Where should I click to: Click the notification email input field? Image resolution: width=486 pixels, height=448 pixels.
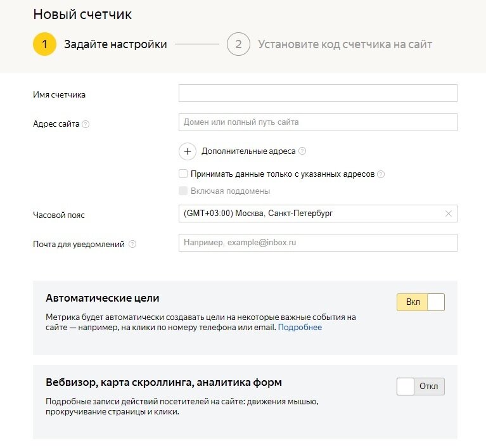(x=317, y=243)
